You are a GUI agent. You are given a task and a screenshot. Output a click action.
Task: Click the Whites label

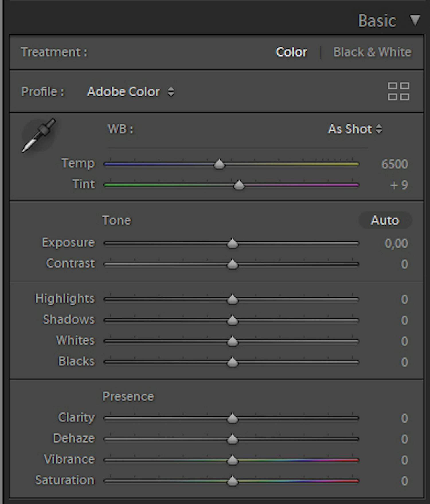coord(75,340)
